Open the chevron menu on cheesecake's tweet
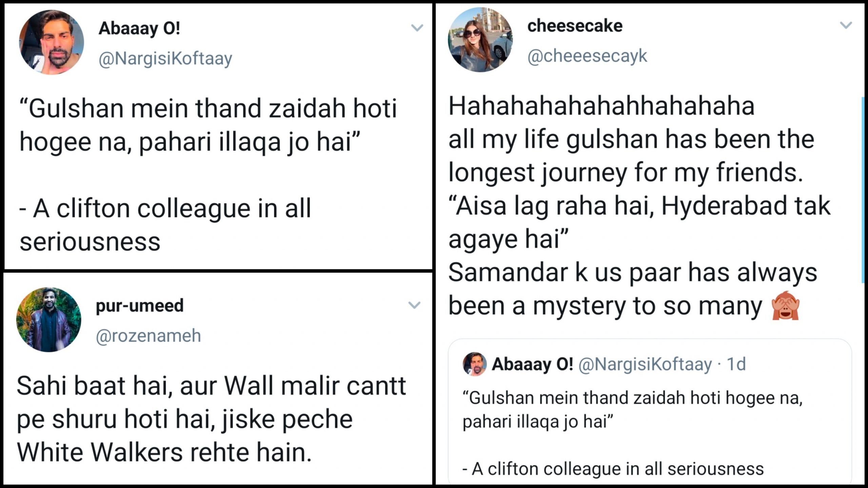The image size is (868, 488). pos(846,25)
